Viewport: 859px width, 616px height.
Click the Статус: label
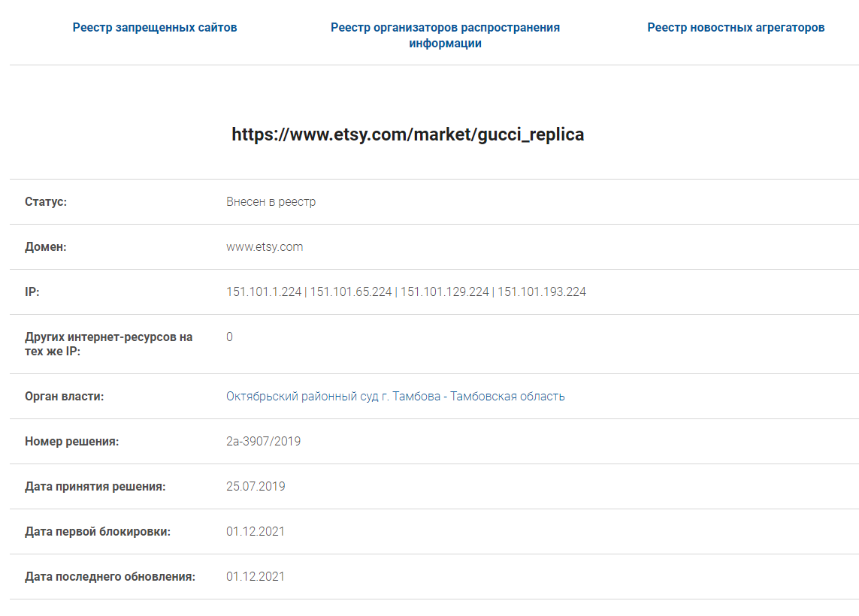[46, 201]
